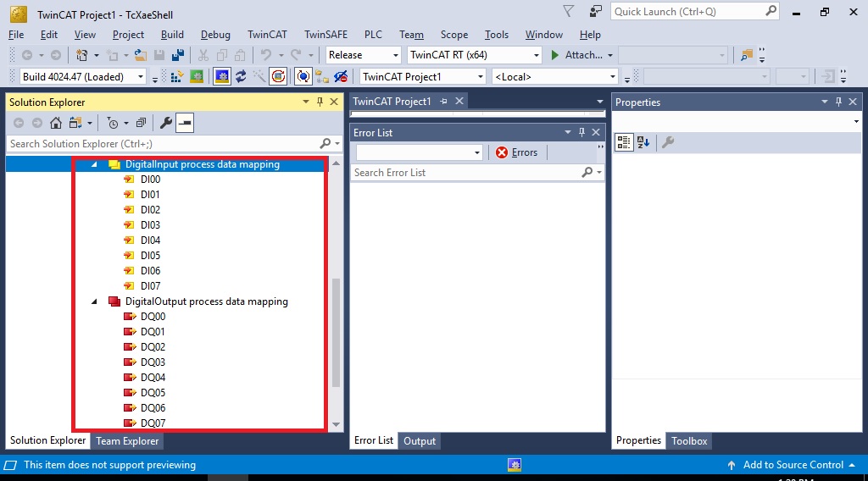This screenshot has height=481, width=868.
Task: Click the Start Attach green arrow
Action: [554, 55]
